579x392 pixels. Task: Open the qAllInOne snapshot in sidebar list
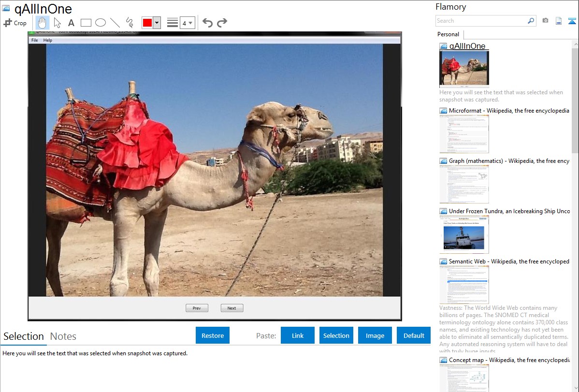tap(467, 46)
